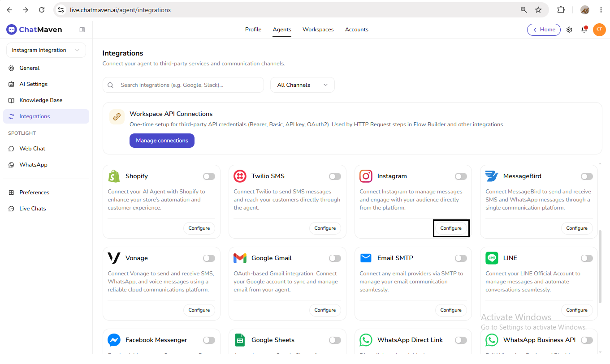Click the WhatsApp Business API logo icon
Viewport: 610px width, 364px height.
point(492,340)
